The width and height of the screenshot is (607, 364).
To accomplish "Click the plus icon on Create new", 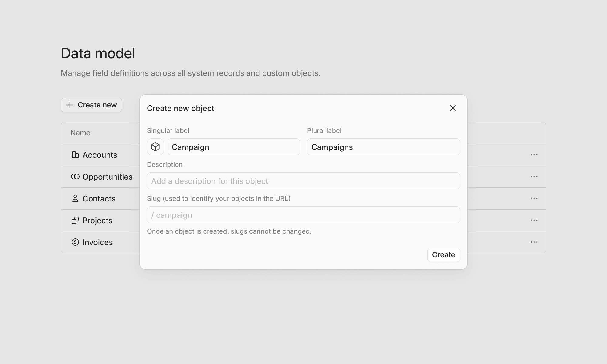I will (70, 105).
